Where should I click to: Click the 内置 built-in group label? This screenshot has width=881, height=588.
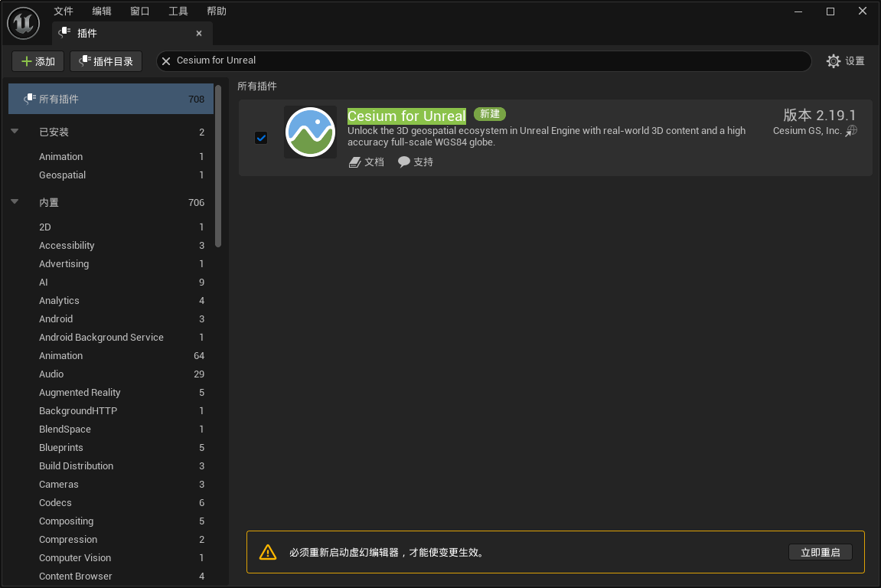pyautogui.click(x=49, y=202)
